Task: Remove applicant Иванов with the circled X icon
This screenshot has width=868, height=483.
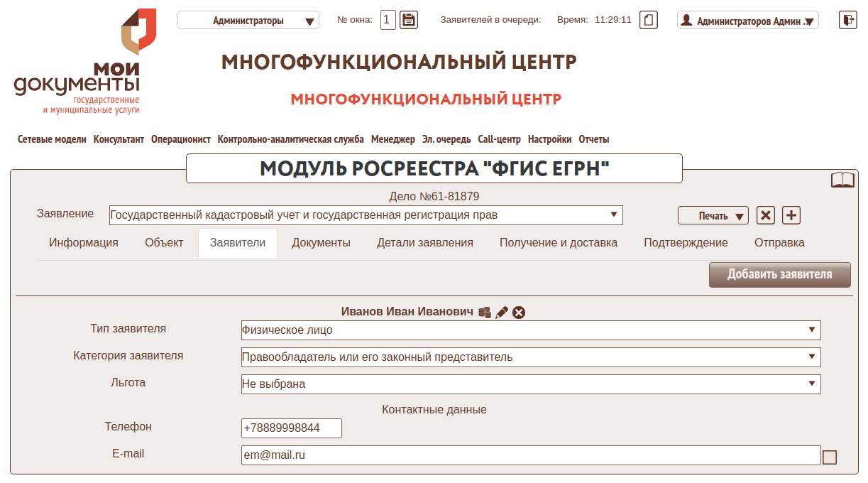Action: [519, 313]
